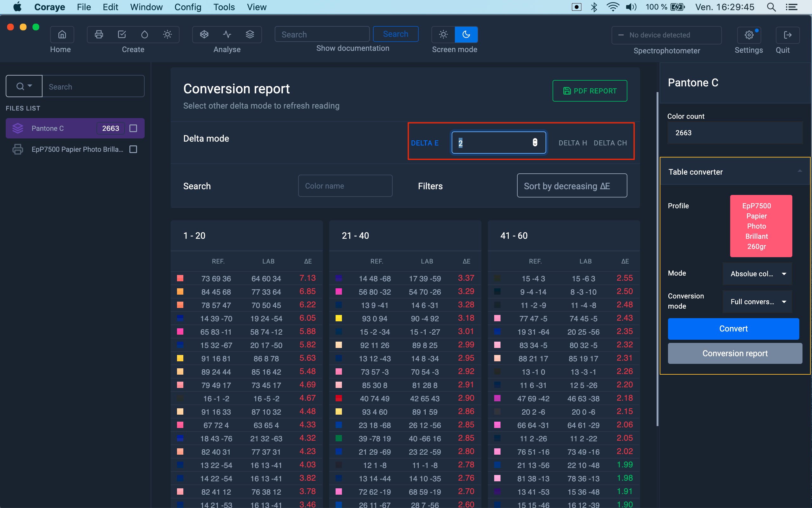
Task: Click the documentation Search field
Action: click(x=322, y=34)
